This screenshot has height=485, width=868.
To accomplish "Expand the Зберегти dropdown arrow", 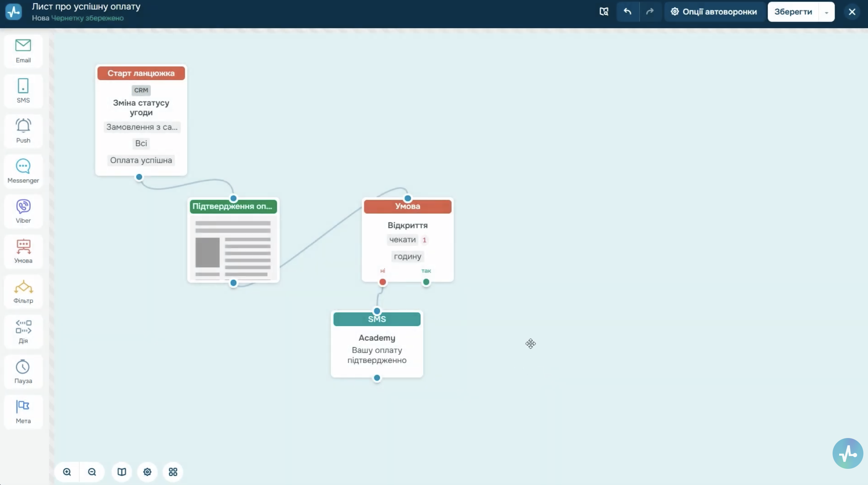I will 826,12.
